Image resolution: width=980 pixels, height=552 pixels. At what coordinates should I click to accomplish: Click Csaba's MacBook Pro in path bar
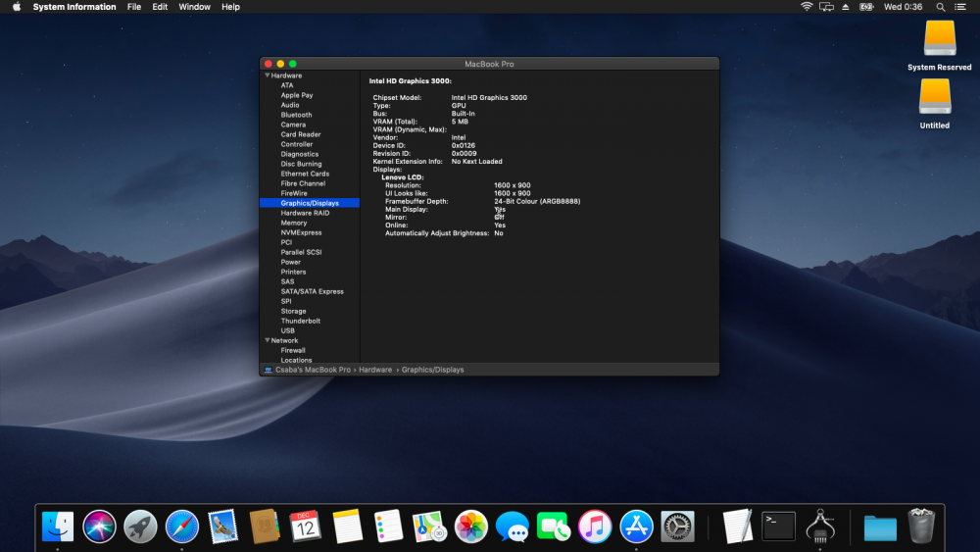[307, 370]
